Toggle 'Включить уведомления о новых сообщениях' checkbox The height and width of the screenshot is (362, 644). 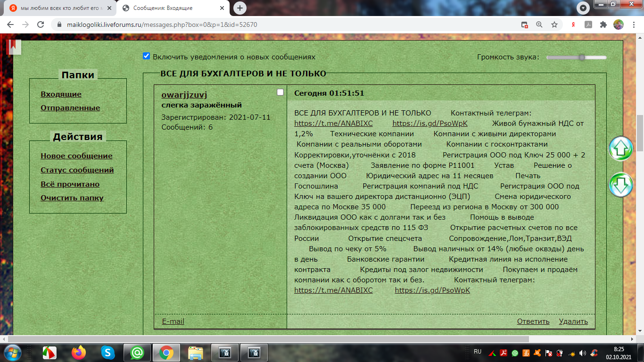(147, 57)
